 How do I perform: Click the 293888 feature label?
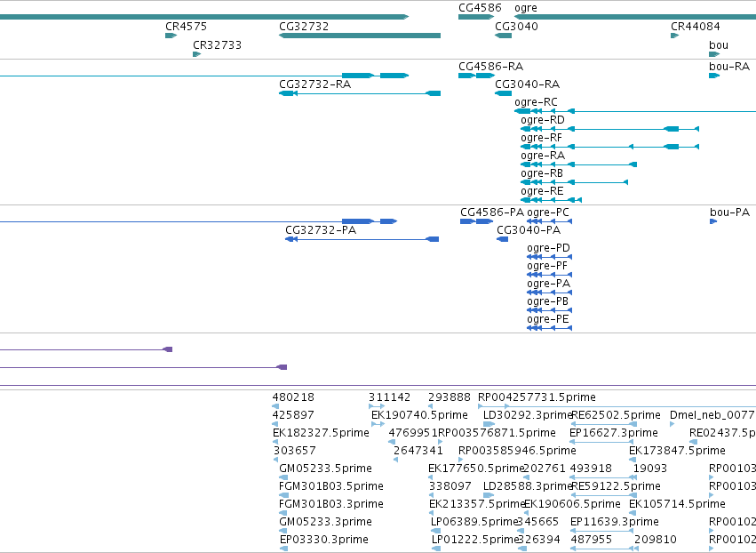pyautogui.click(x=450, y=397)
